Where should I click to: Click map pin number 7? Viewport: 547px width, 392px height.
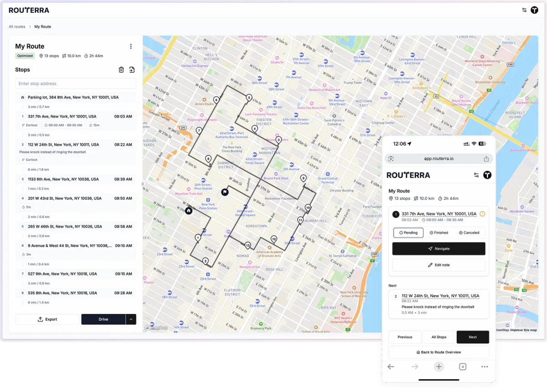coord(199,131)
